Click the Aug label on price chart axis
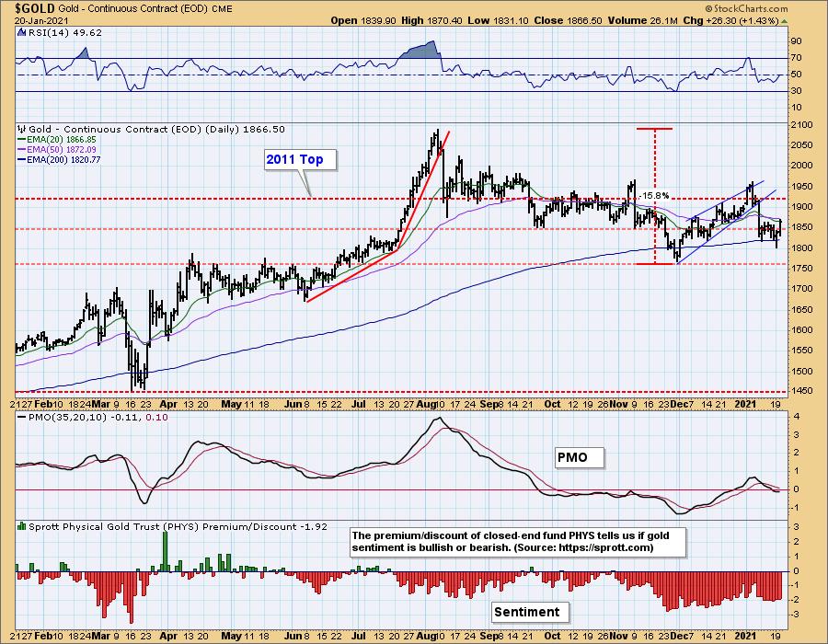828x644 pixels. tap(426, 405)
